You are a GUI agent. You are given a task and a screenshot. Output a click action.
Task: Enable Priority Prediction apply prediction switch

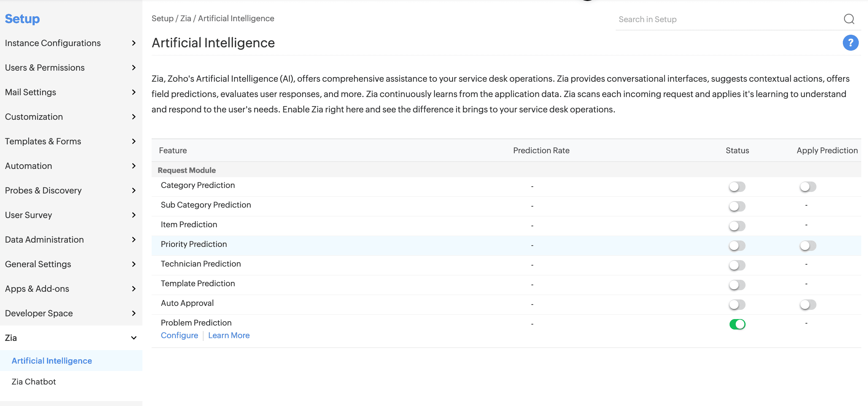click(x=808, y=245)
